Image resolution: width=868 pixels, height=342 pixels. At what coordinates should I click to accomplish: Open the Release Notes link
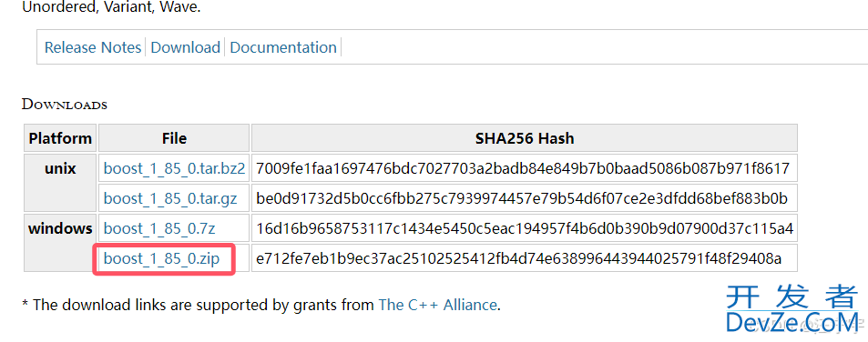pos(92,47)
